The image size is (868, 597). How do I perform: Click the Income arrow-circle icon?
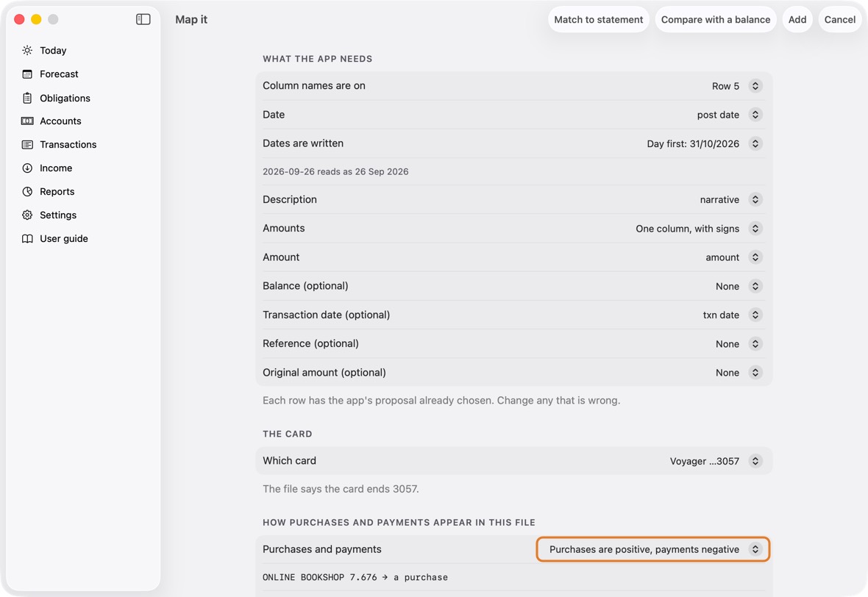point(27,168)
